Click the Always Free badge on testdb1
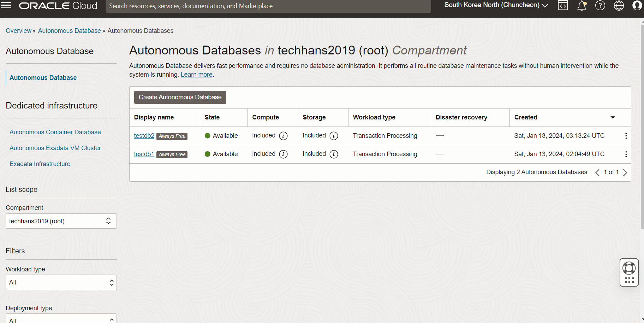This screenshot has width=644, height=323. [x=172, y=154]
